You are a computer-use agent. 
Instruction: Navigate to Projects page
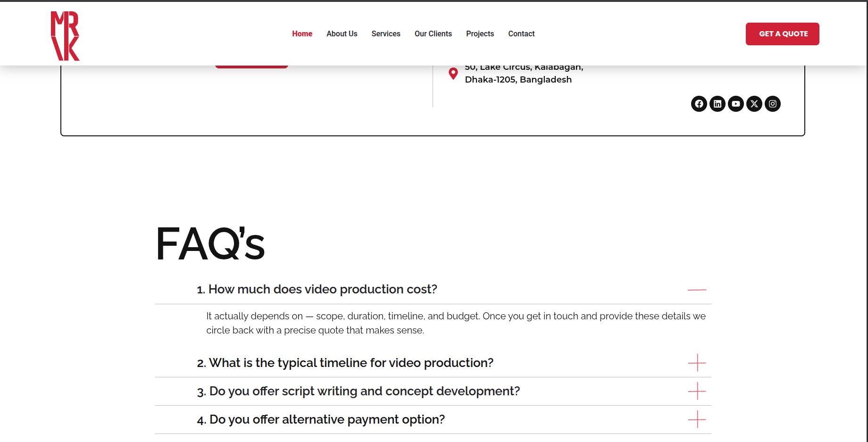pos(480,34)
